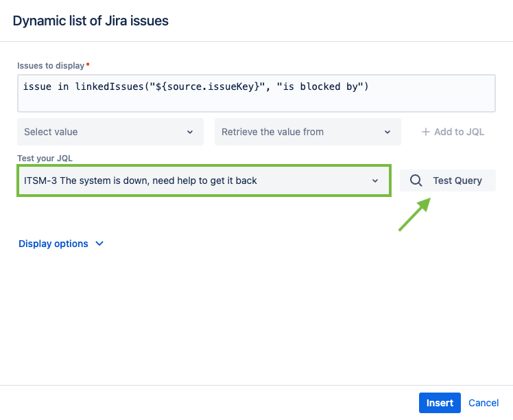Click the chevron on Select value field
513x420 pixels.
(190, 132)
